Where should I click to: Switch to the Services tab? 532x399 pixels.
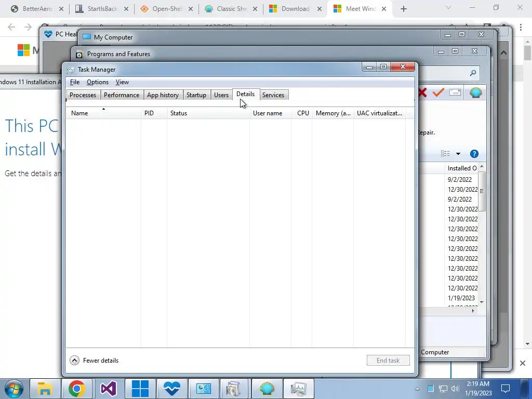(x=273, y=95)
